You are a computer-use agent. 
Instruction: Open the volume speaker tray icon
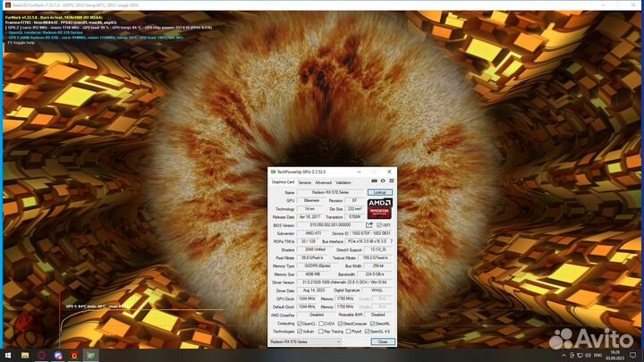click(x=589, y=355)
